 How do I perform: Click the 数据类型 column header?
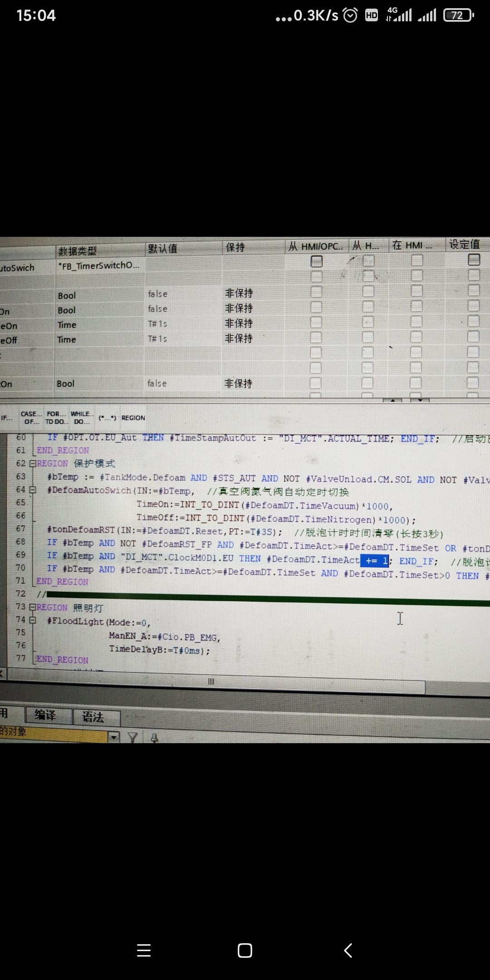tap(78, 251)
